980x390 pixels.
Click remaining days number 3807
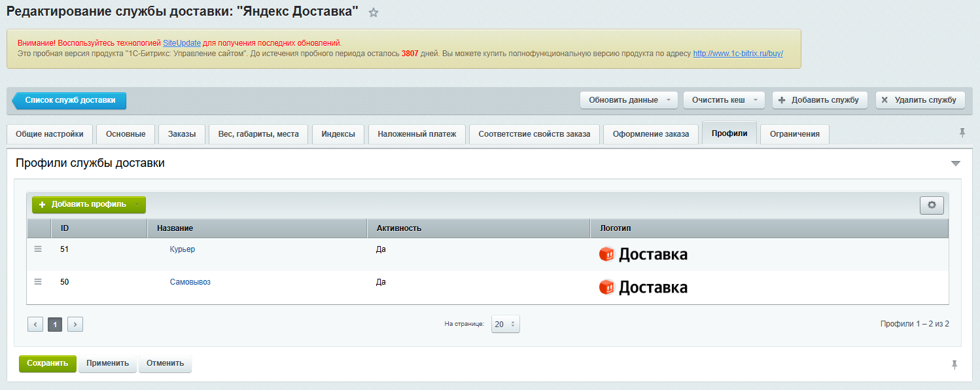410,53
